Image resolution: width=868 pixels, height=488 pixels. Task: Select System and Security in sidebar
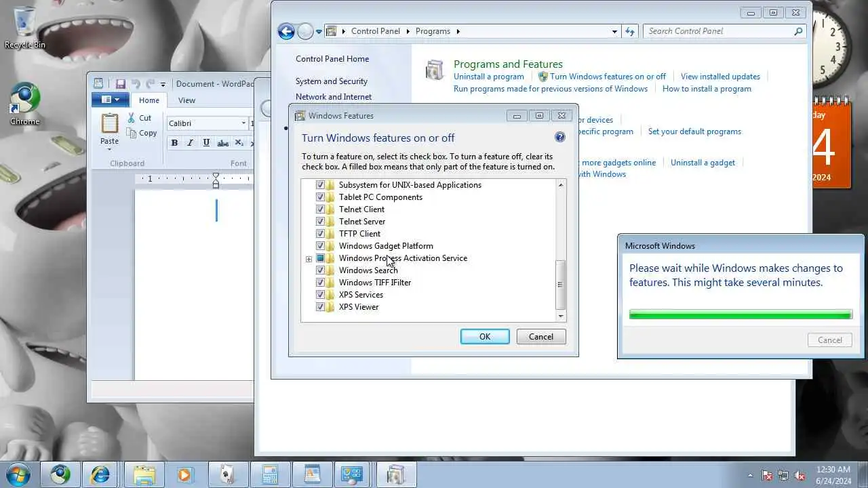(332, 81)
